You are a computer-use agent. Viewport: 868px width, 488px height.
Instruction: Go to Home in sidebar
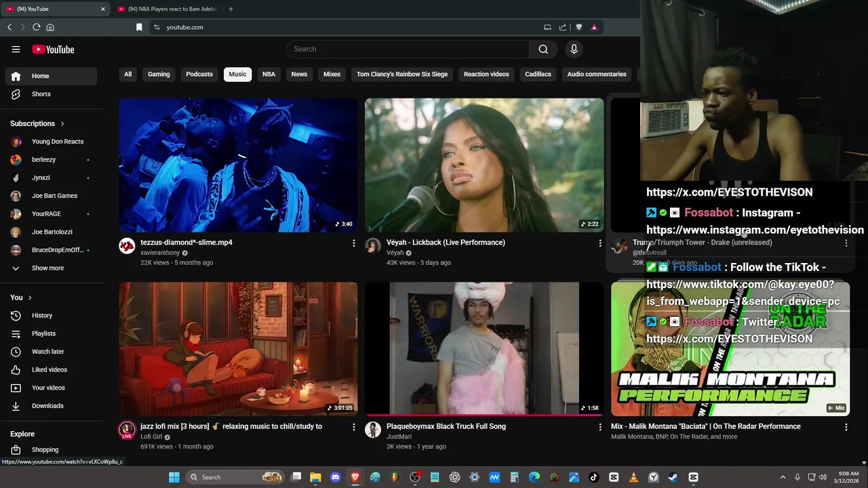(51, 76)
